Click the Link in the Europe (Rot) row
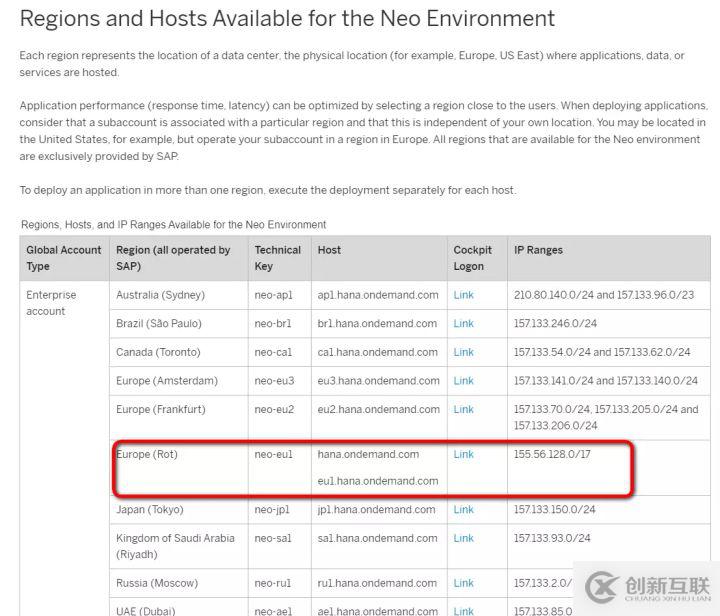Viewport: 720px width, 616px height. click(463, 454)
